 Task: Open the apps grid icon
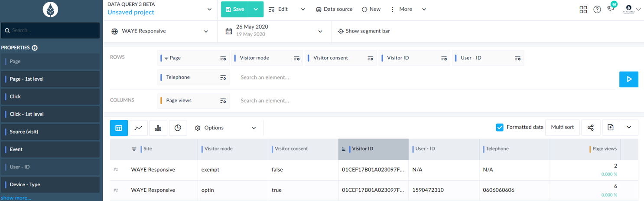point(583,10)
